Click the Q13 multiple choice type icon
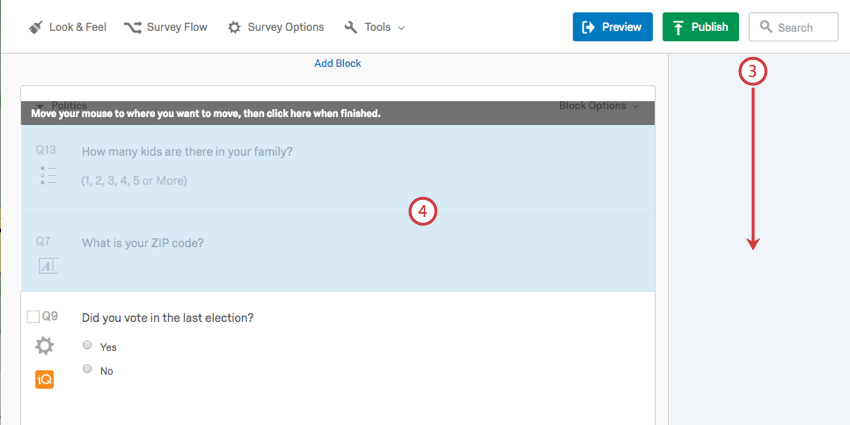The image size is (850, 425). [x=48, y=176]
